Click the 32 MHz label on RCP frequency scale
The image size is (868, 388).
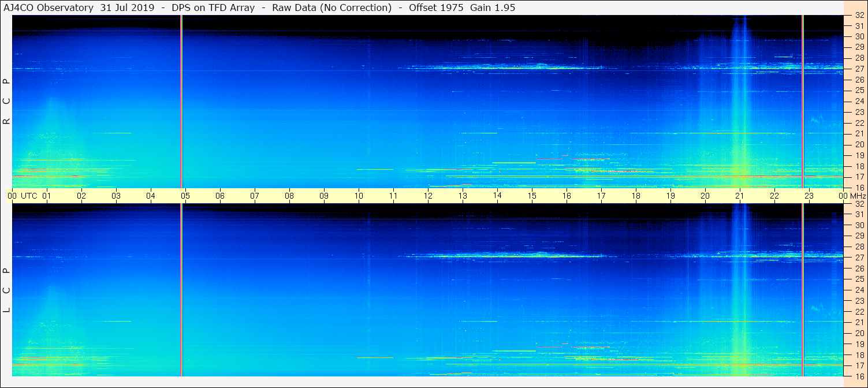pos(859,15)
